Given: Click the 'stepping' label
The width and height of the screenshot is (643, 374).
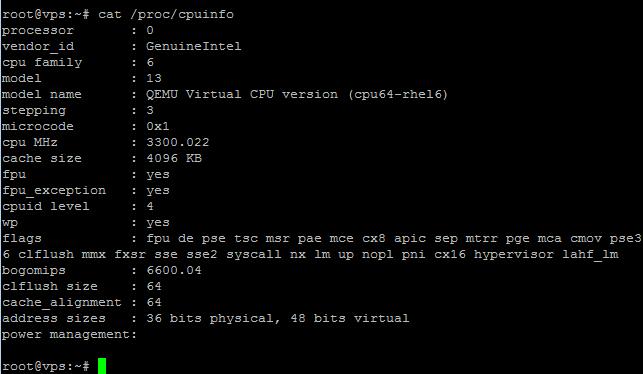Looking at the screenshot, I should point(34,111).
